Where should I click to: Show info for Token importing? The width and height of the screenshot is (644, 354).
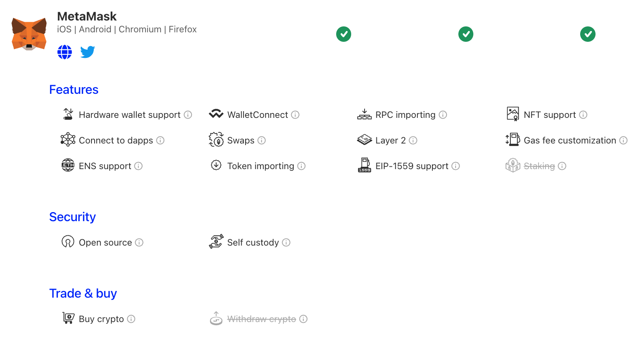pyautogui.click(x=302, y=166)
